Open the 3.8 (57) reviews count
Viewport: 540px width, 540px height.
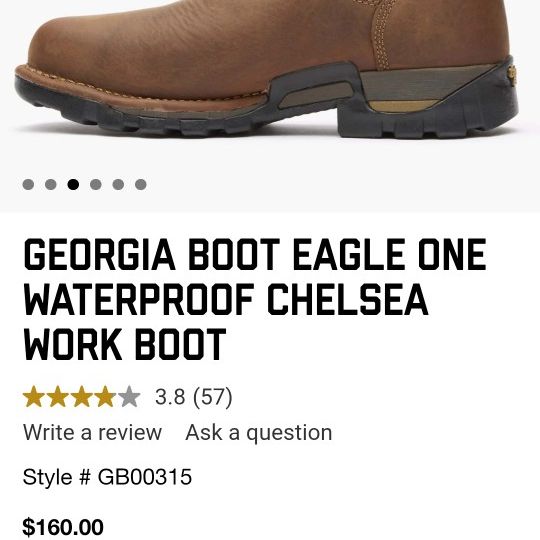194,397
